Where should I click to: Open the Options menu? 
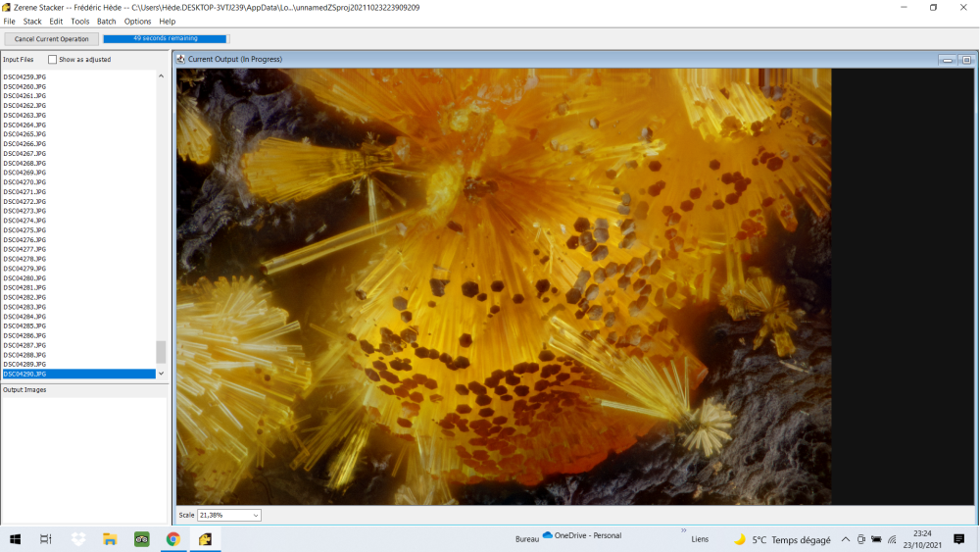coord(137,22)
